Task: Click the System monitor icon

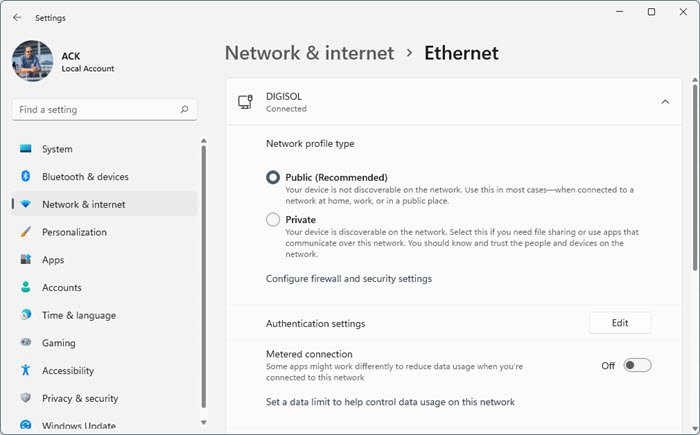Action: 26,149
